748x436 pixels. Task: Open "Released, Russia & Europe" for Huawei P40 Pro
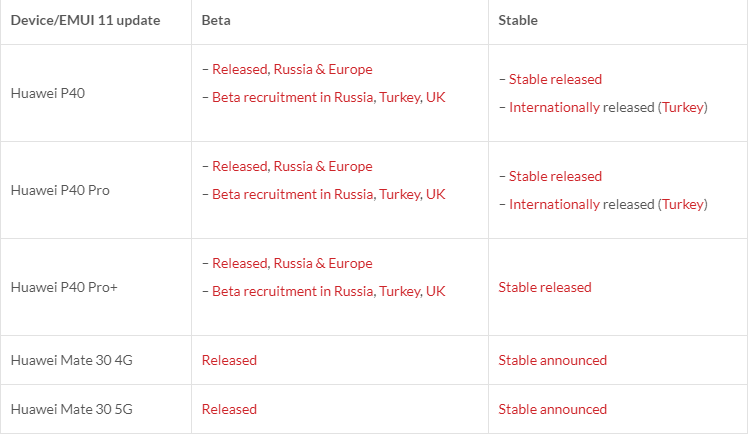292,167
